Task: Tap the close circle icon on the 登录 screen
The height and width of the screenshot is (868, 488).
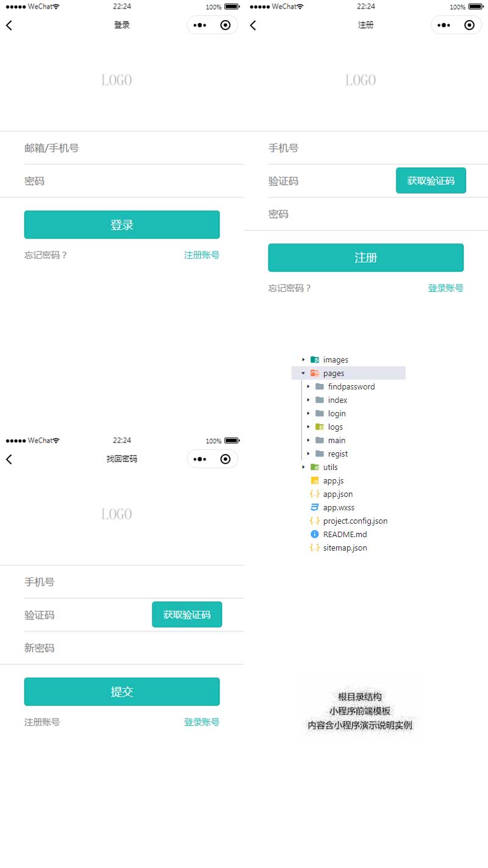Action: (225, 25)
